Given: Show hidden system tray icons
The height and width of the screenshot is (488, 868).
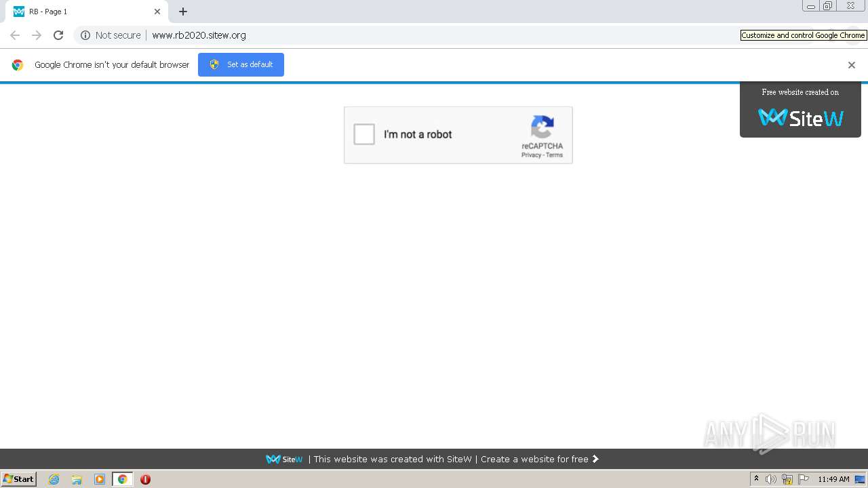Looking at the screenshot, I should tap(757, 479).
